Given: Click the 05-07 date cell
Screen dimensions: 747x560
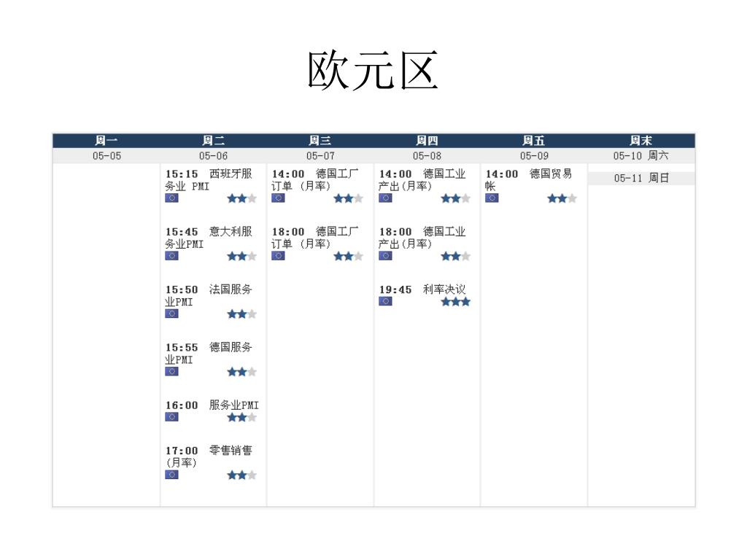Looking at the screenshot, I should pyautogui.click(x=320, y=156).
